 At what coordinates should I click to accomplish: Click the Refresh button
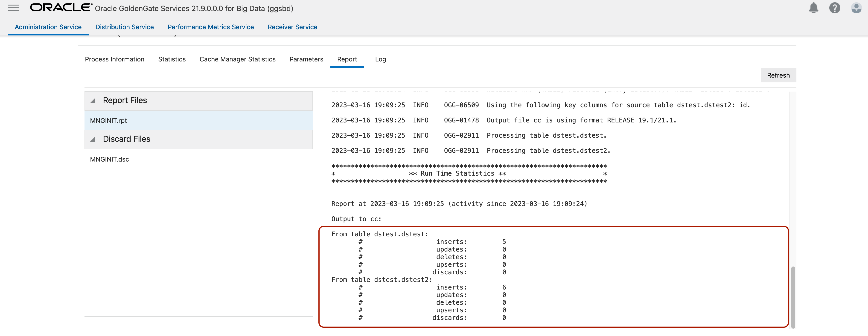tap(778, 75)
